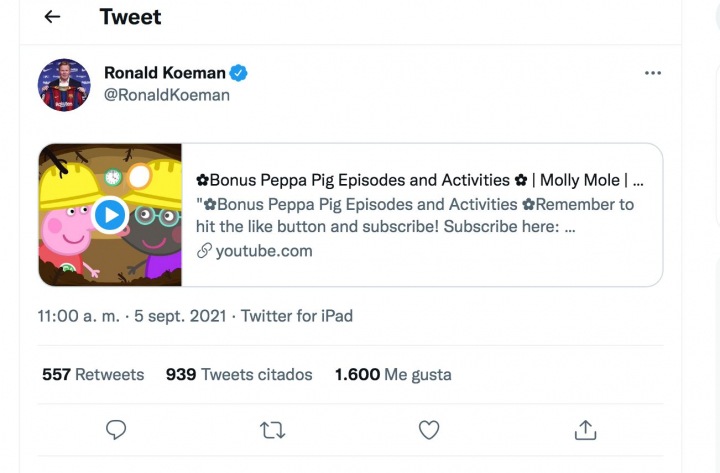Open the three-dot more options menu
Image resolution: width=720 pixels, height=473 pixels.
tap(652, 74)
